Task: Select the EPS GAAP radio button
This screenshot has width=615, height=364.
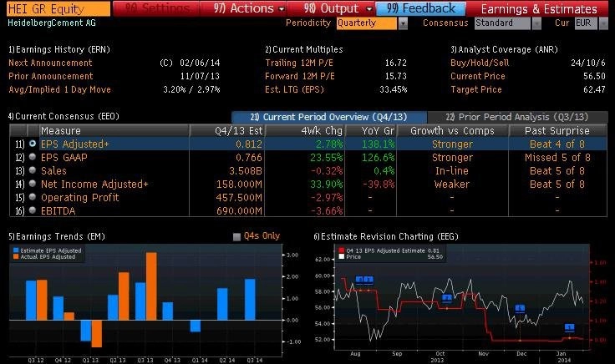Action: pyautogui.click(x=33, y=157)
